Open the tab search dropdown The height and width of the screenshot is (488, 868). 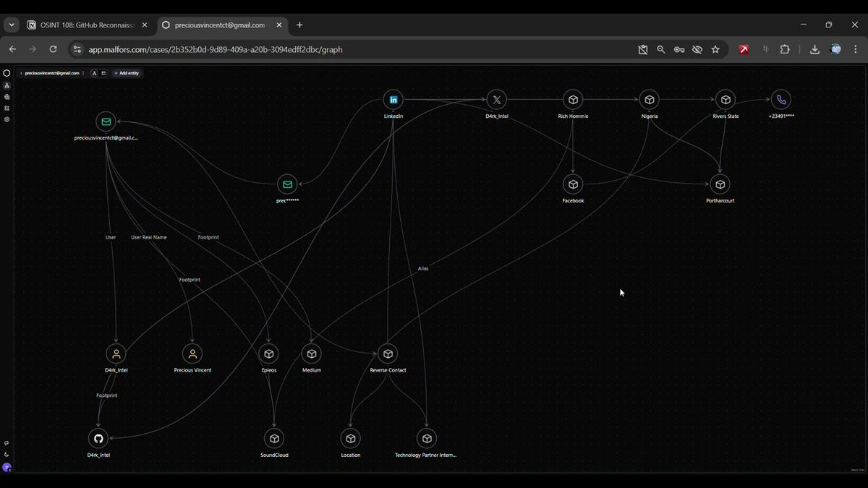tap(12, 25)
